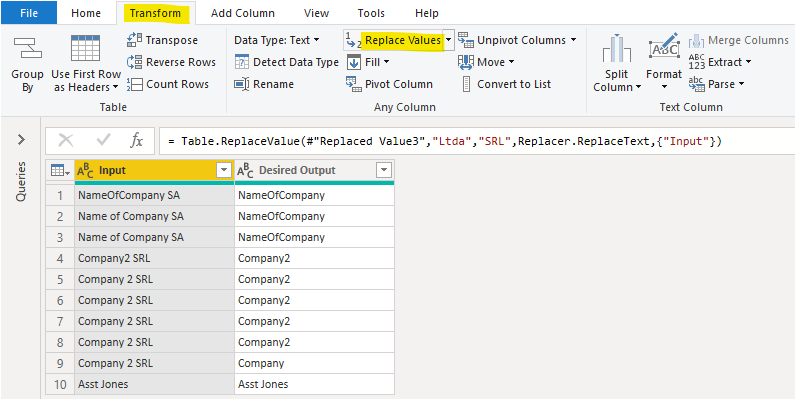Image resolution: width=795 pixels, height=399 pixels.
Task: Click the Company2 SRL cell in row 4
Action: (x=154, y=258)
